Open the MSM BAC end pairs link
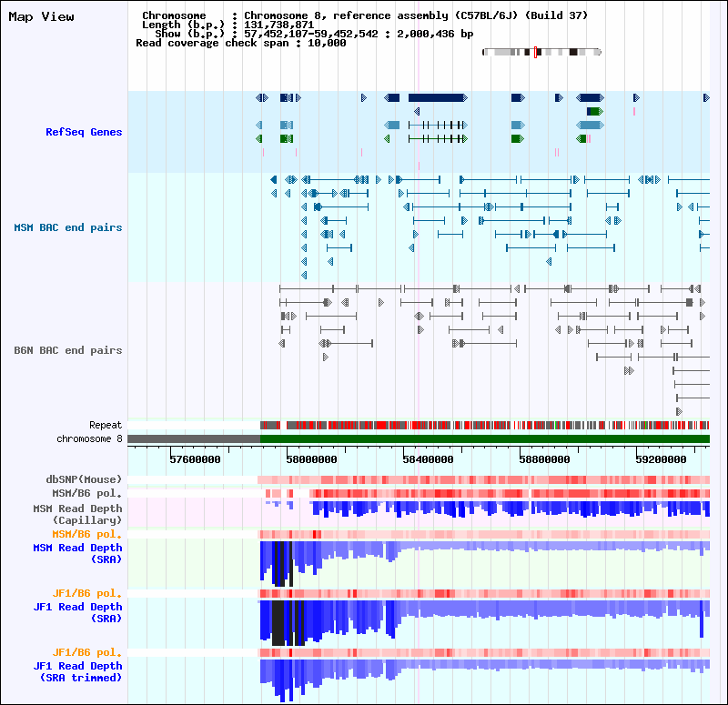This screenshot has width=728, height=705. [x=67, y=227]
